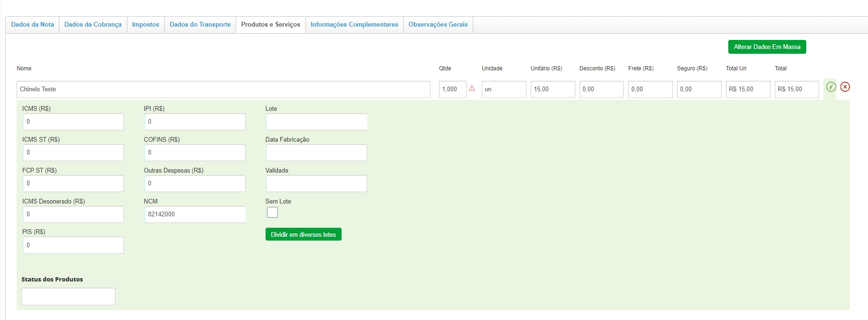
Task: Click the Lote input field
Action: [316, 122]
